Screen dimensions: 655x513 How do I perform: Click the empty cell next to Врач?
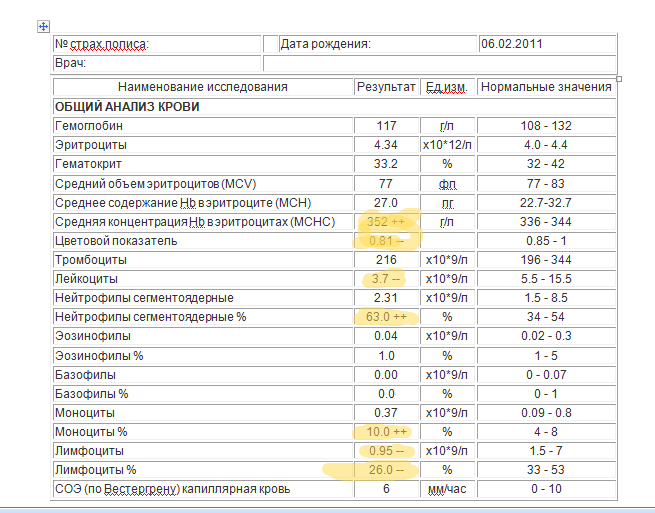pos(440,63)
